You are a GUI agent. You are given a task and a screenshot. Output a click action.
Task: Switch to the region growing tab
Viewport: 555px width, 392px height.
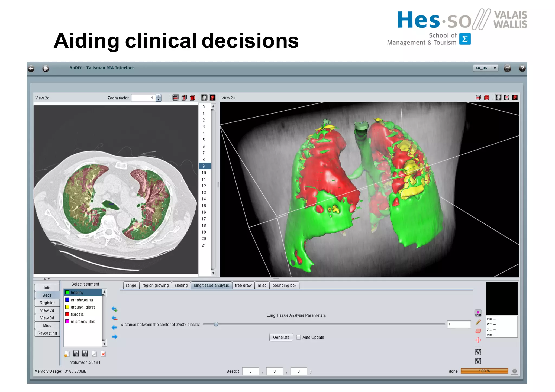[x=156, y=286]
